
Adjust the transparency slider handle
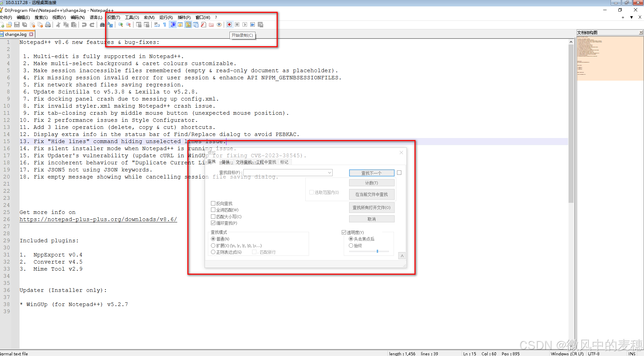(x=377, y=251)
